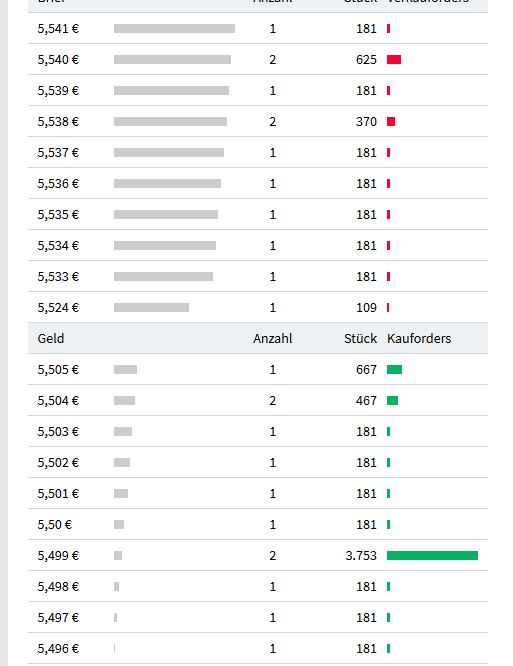Click the 5,541 € ask price
Viewport: 513px width, 666px height.
(58, 28)
